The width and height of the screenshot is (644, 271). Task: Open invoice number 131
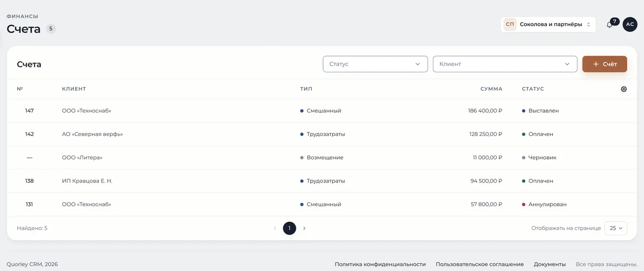29,204
